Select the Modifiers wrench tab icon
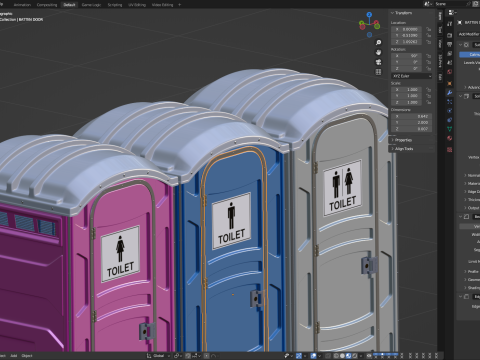Image resolution: width=480 pixels, height=360 pixels. point(450,93)
